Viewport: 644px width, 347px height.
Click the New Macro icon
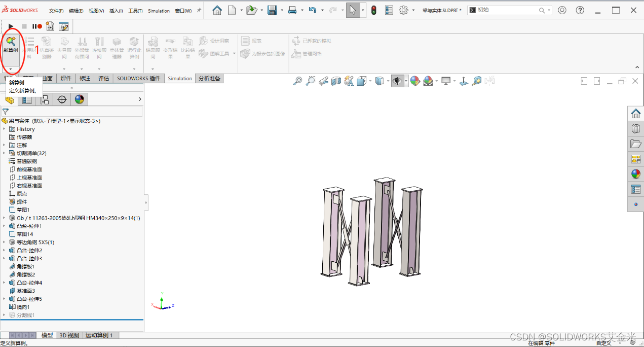pos(50,26)
